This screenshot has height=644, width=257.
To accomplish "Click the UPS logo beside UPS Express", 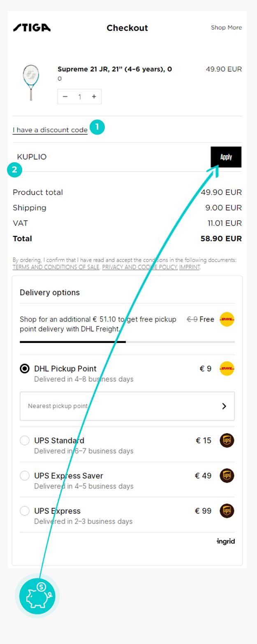I will tap(227, 511).
